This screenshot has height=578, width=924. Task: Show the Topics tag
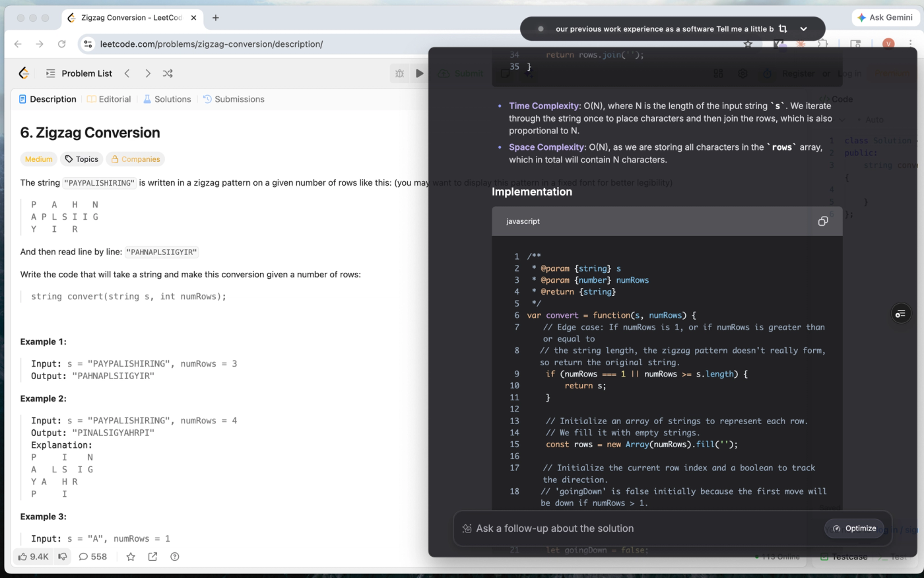point(81,159)
